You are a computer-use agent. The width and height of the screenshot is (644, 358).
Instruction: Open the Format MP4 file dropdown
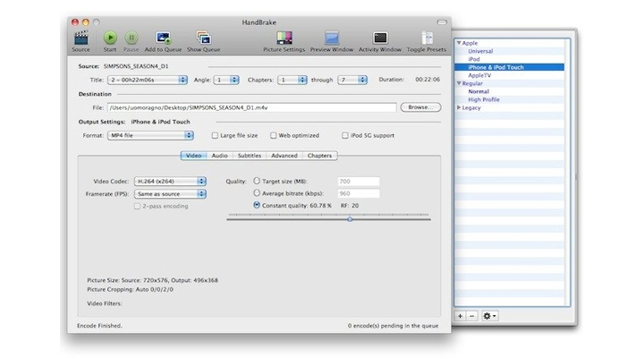point(150,135)
